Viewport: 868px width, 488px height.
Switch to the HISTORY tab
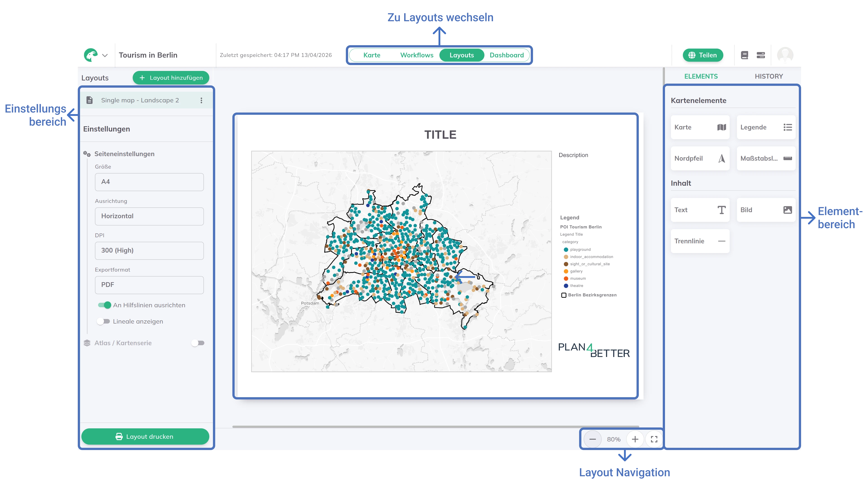[x=769, y=76]
